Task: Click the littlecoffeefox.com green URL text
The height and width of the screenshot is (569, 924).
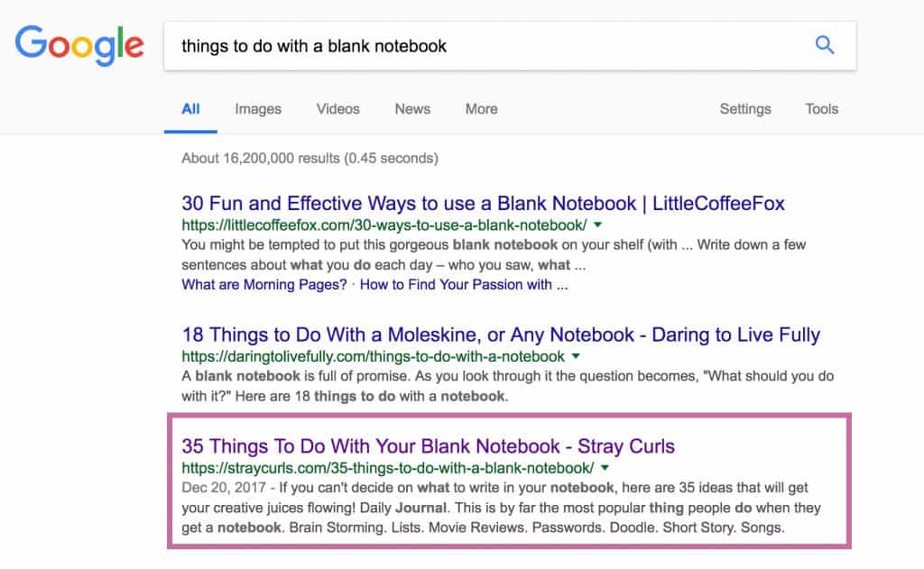Action: (384, 225)
